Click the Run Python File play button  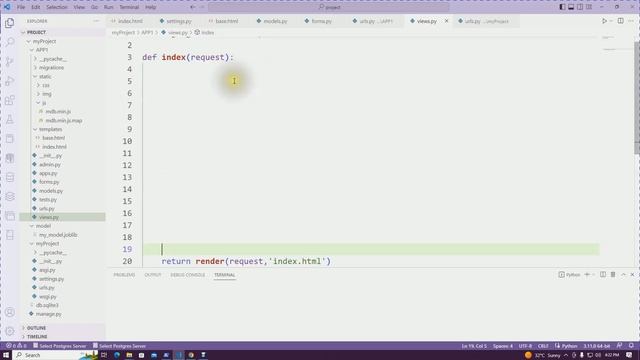604,21
